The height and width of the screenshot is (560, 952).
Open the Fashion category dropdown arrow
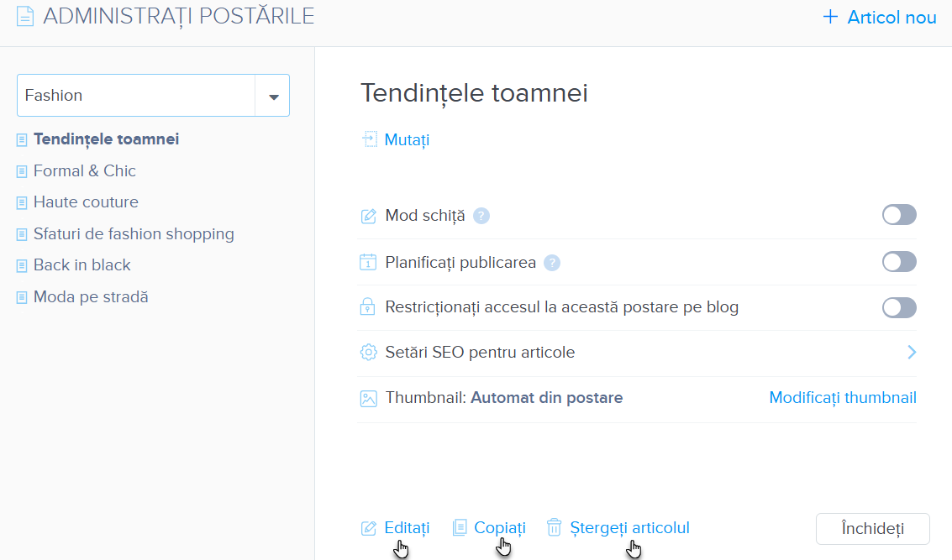(x=273, y=96)
